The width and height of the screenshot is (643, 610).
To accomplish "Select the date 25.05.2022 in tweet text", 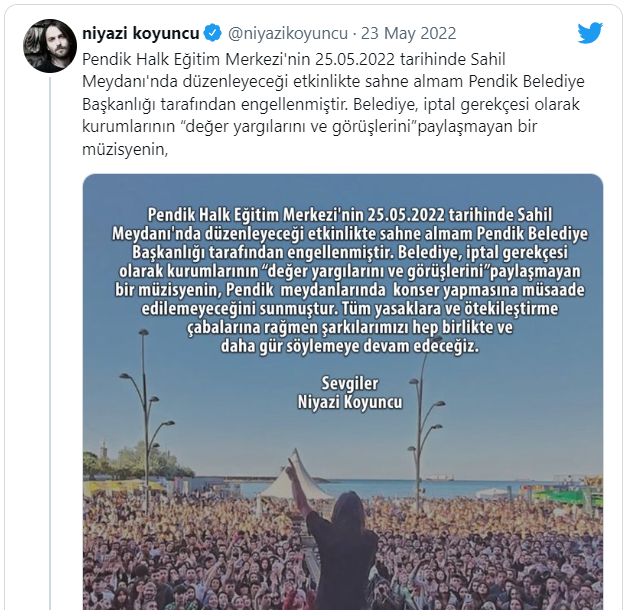I will point(355,59).
